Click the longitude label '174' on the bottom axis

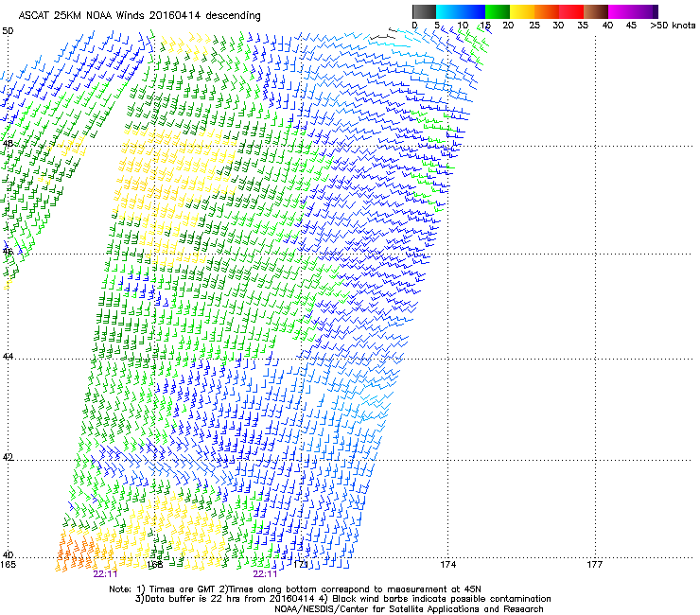pos(447,565)
